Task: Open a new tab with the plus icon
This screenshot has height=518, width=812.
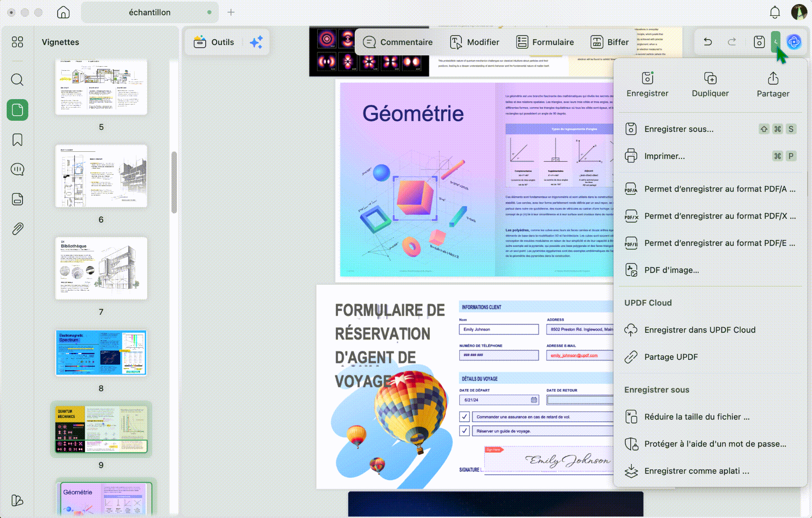Action: click(231, 12)
